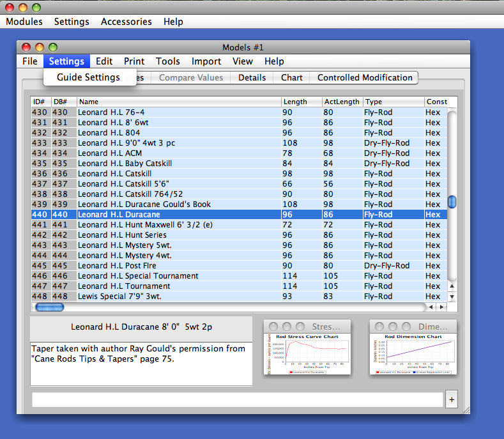Minimize the Models #1 window

(40, 47)
